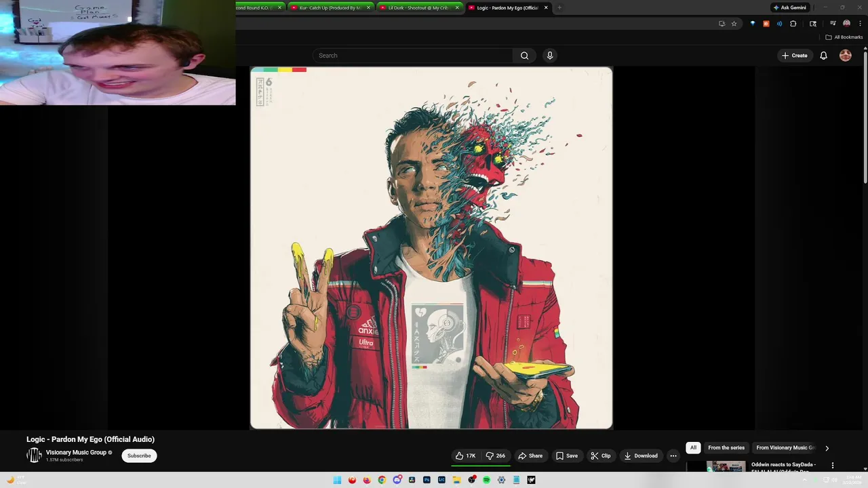Screen dimensions: 868x488
Task: Click the blue sound-wave extension icon
Action: [779, 24]
